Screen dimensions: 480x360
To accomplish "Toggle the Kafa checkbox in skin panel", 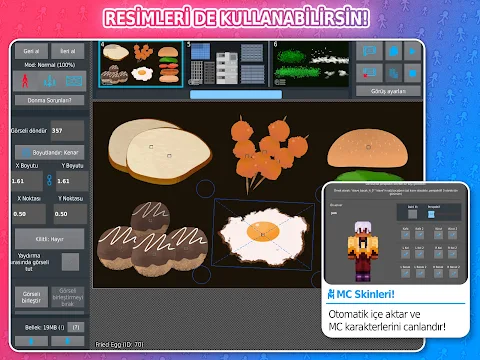I will tap(405, 235).
